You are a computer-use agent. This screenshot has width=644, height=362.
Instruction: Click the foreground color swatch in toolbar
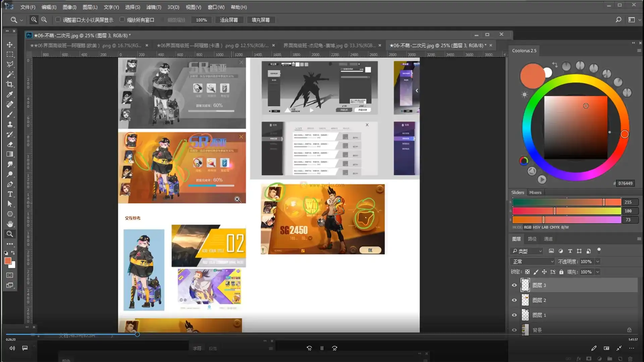8,261
